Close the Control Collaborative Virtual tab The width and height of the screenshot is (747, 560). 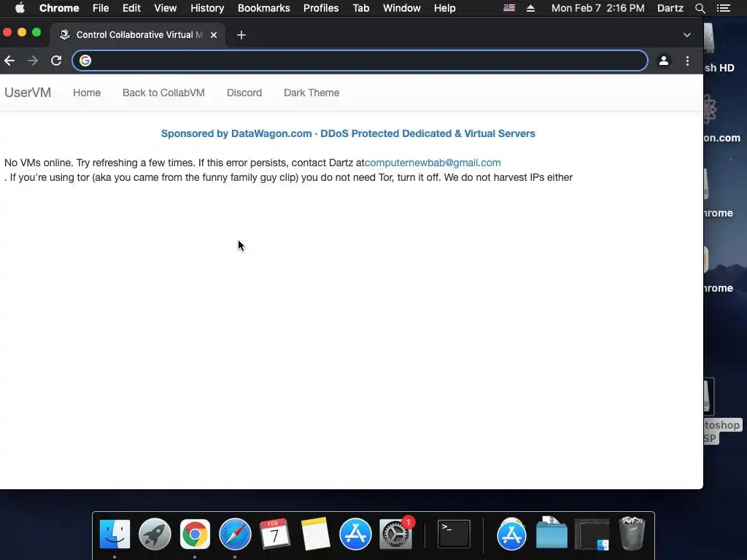pos(214,35)
